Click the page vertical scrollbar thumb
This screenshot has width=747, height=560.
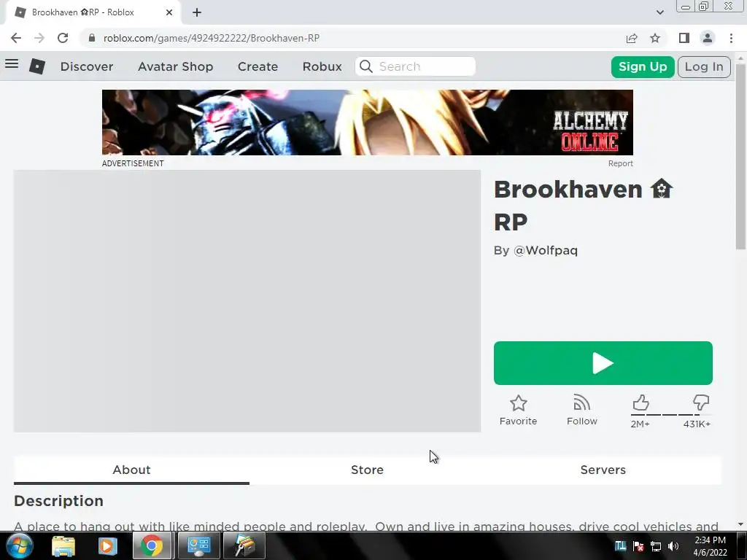pyautogui.click(x=740, y=156)
